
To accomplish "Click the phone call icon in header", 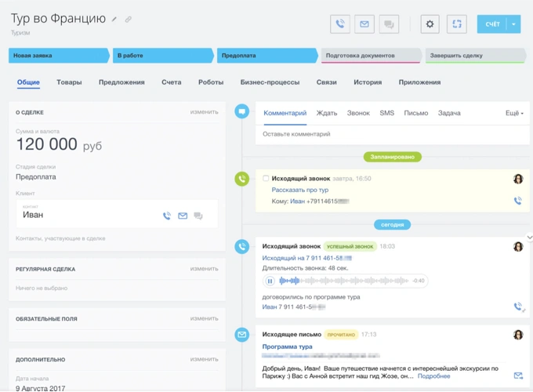I will coord(340,24).
